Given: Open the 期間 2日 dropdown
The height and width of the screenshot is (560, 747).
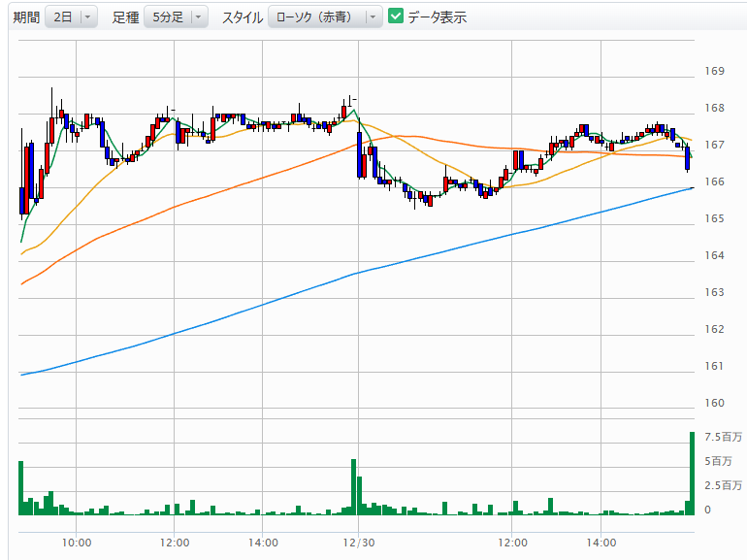Looking at the screenshot, I should [72, 17].
